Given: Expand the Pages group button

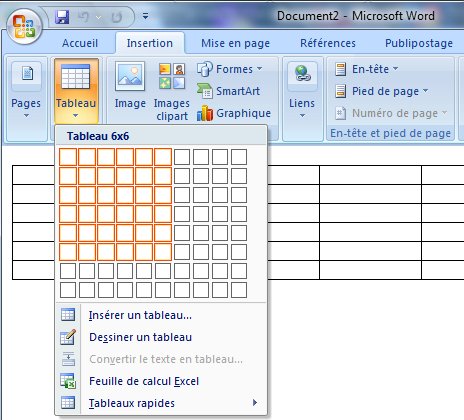Looking at the screenshot, I should (x=26, y=99).
